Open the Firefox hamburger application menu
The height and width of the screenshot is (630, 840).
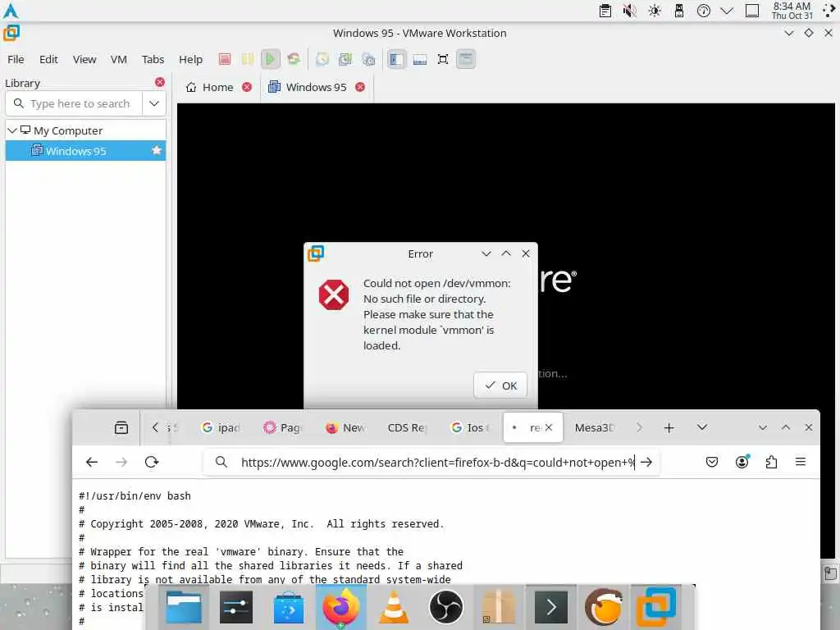801,462
